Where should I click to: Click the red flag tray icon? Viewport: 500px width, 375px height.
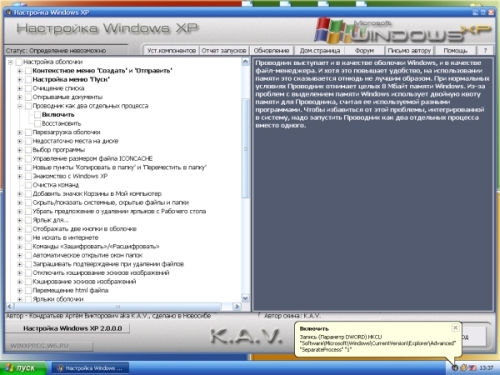(472, 368)
